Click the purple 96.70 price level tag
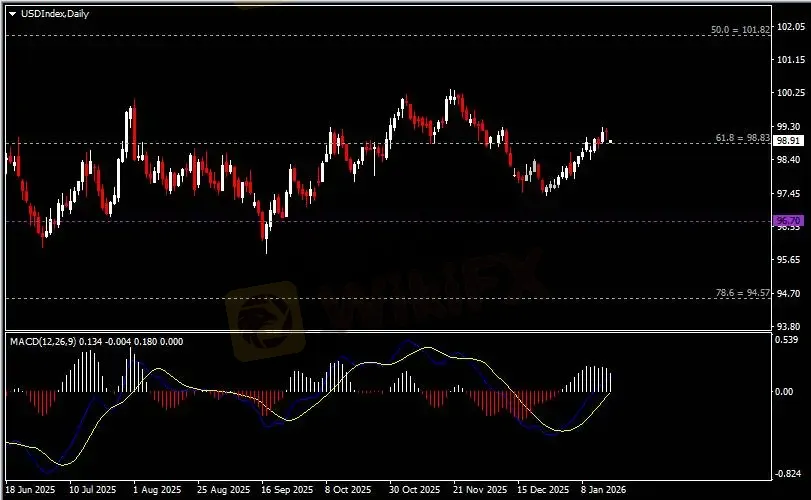Screen dimensions: 811x500 click(788, 220)
